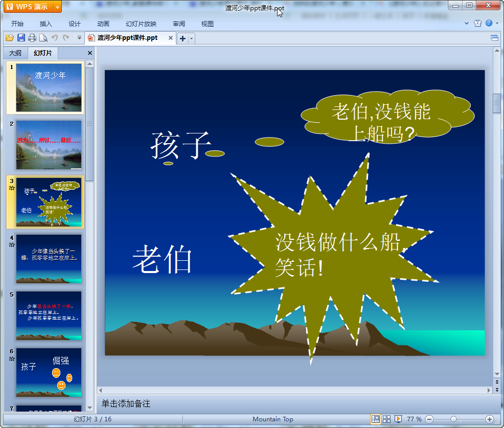Viewport: 504px width, 428px height.
Task: Close the slide thumbnail pane
Action: [90, 53]
